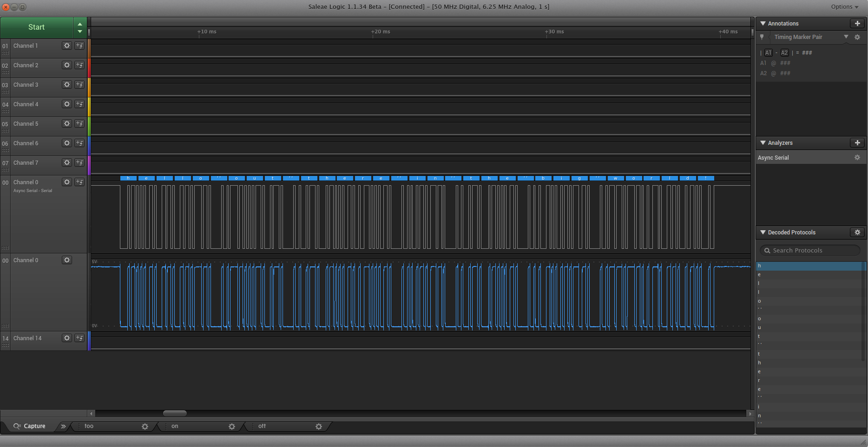
Task: Click the scrollbar right arrow
Action: pyautogui.click(x=749, y=413)
